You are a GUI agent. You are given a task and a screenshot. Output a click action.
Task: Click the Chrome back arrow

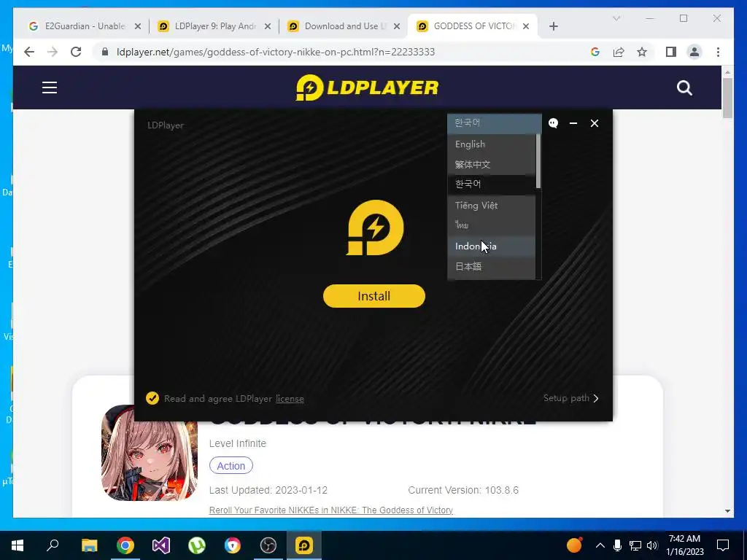pyautogui.click(x=29, y=52)
